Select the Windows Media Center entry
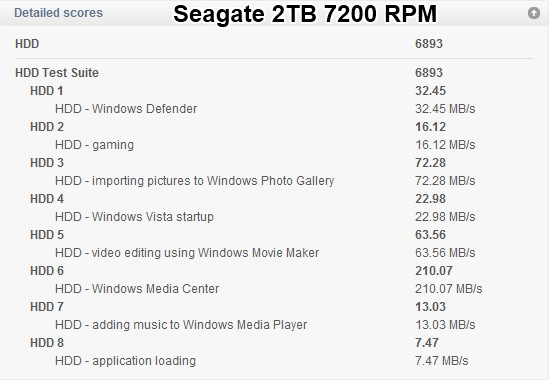The image size is (550, 380). click(x=155, y=289)
